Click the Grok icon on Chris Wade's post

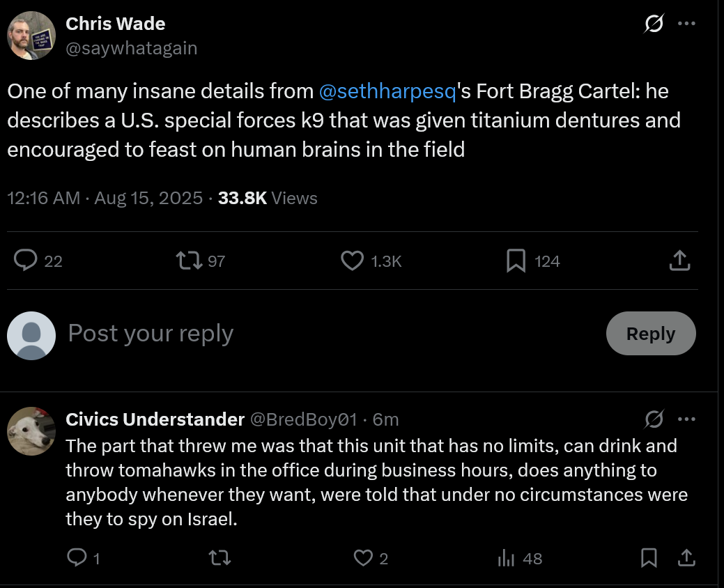click(x=654, y=24)
